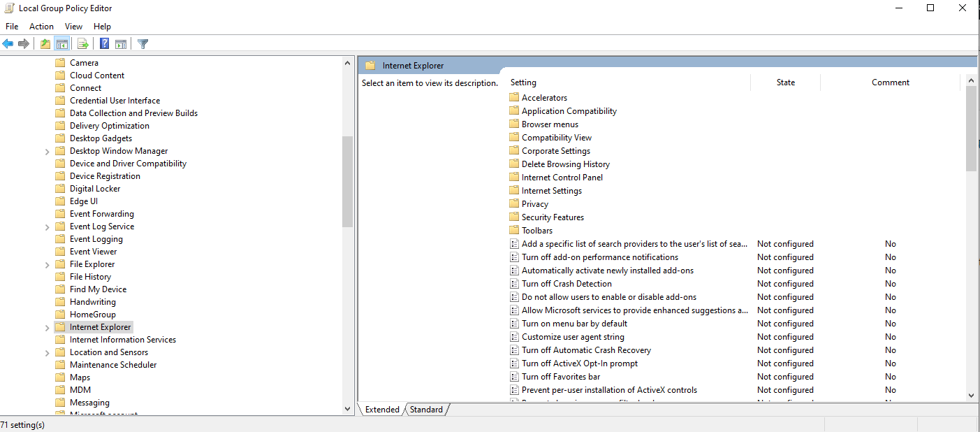
Task: Go up one level with folder arrow icon
Action: coord(45,44)
